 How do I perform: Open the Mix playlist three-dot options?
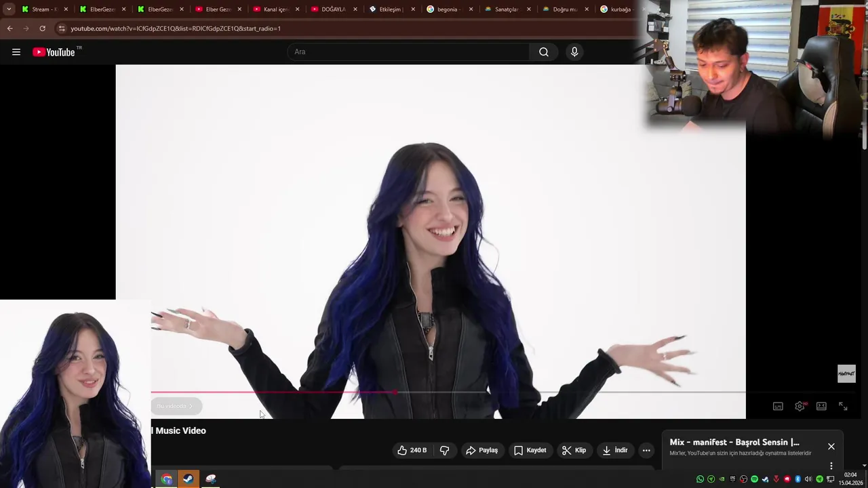[831, 466]
